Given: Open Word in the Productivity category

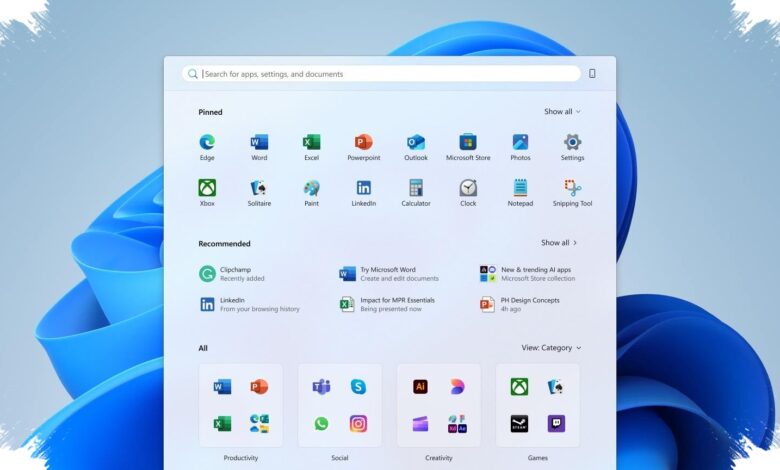Looking at the screenshot, I should click(222, 386).
